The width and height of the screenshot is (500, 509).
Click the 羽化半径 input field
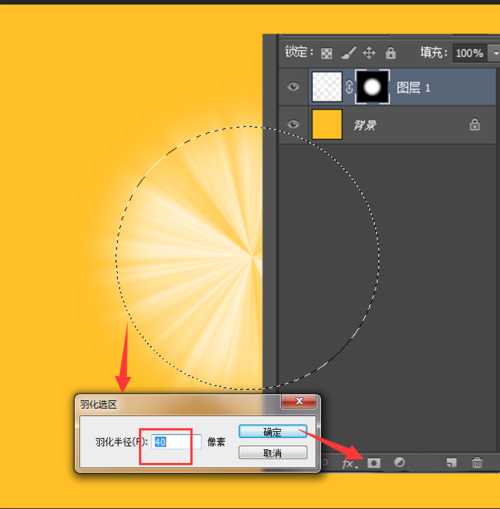176,442
